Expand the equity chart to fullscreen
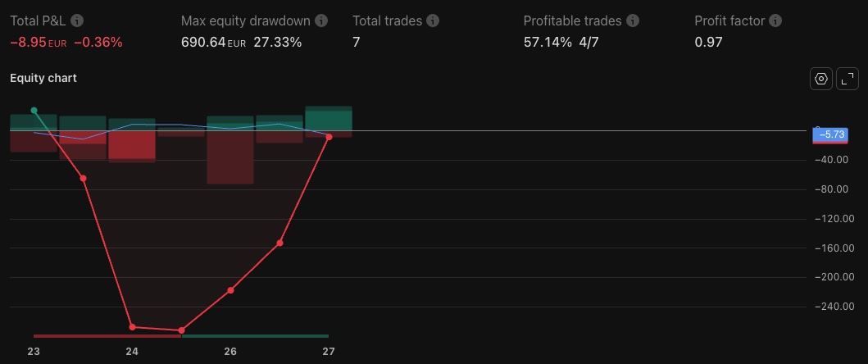 [849, 79]
